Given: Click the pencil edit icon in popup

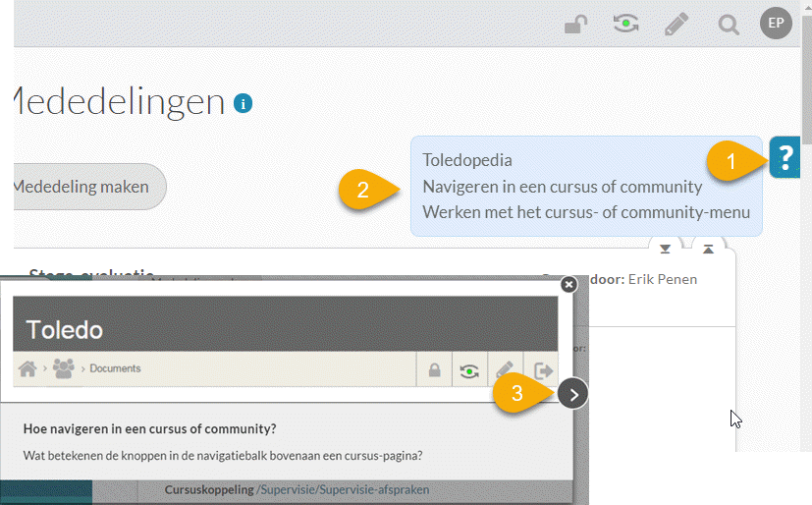Looking at the screenshot, I should coord(505,369).
